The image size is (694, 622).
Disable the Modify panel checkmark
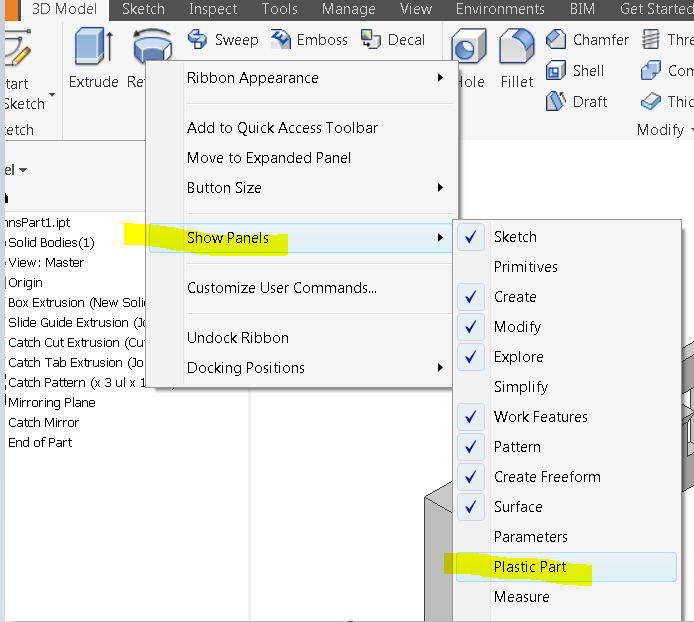click(471, 327)
